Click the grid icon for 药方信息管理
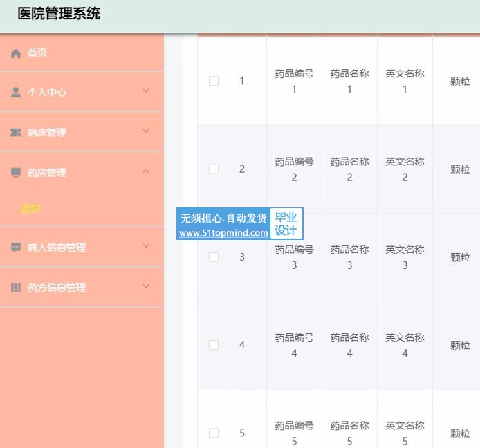This screenshot has width=480, height=448. (16, 288)
